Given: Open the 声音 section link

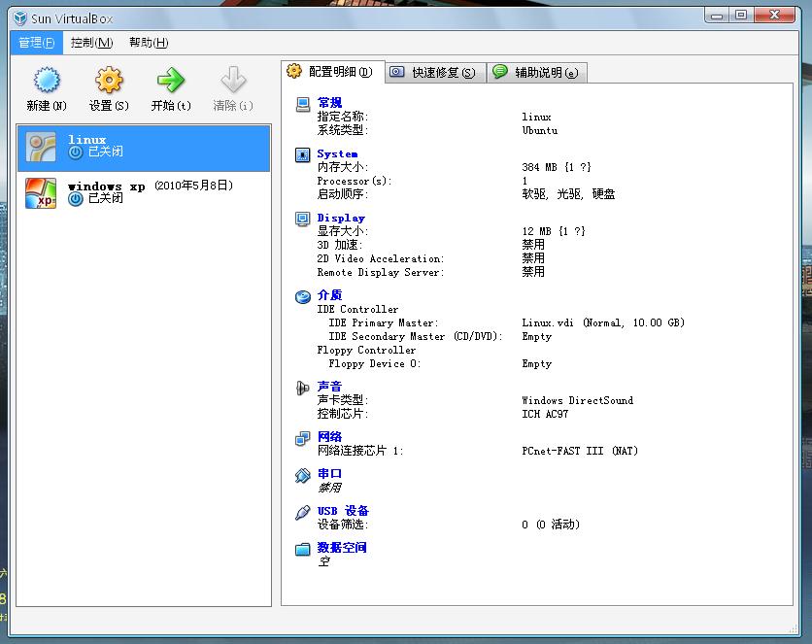Looking at the screenshot, I should (329, 387).
